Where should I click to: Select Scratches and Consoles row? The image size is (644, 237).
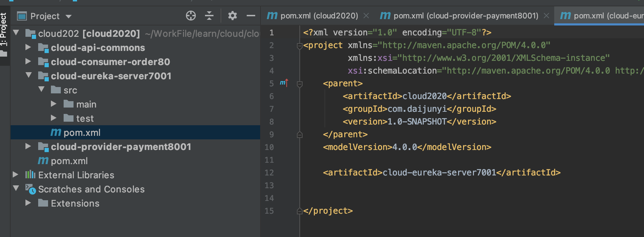[x=135, y=189]
